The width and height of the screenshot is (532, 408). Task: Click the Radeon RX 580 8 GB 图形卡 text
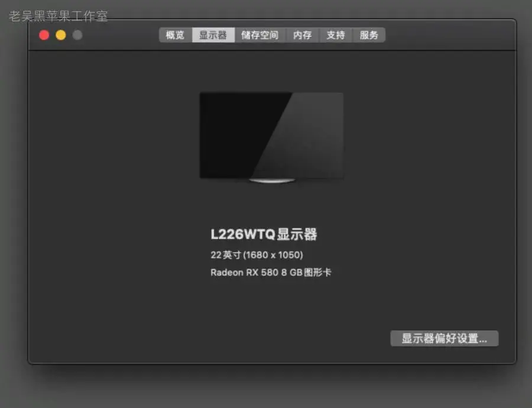[271, 272]
